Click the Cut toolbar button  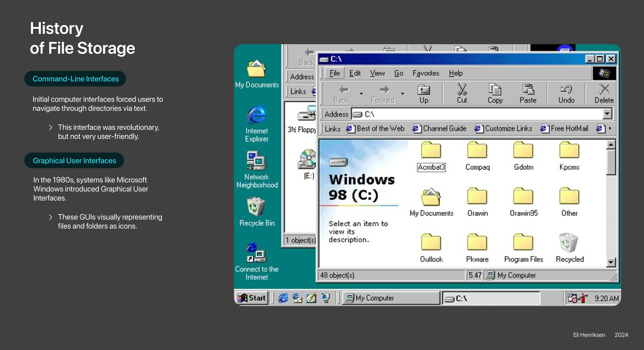pyautogui.click(x=462, y=94)
